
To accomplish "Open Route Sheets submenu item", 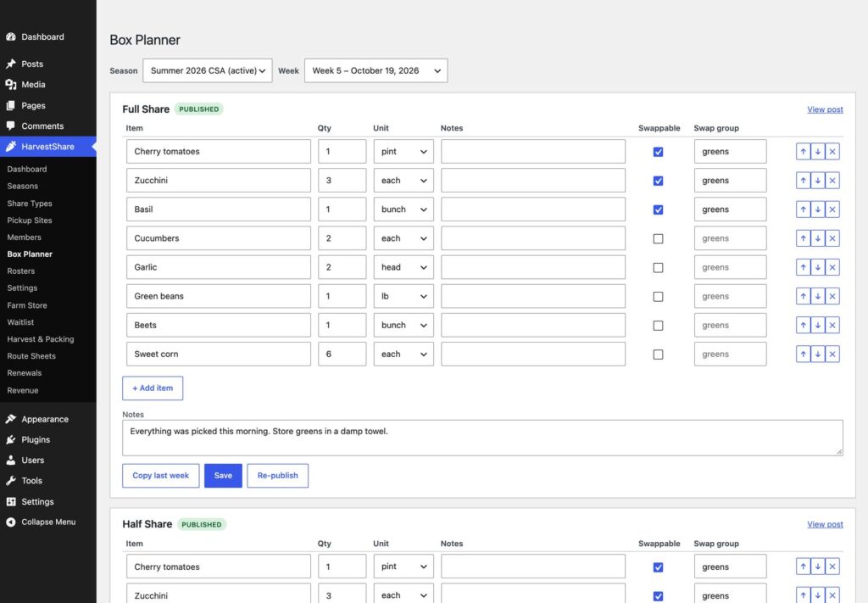I will click(x=31, y=356).
